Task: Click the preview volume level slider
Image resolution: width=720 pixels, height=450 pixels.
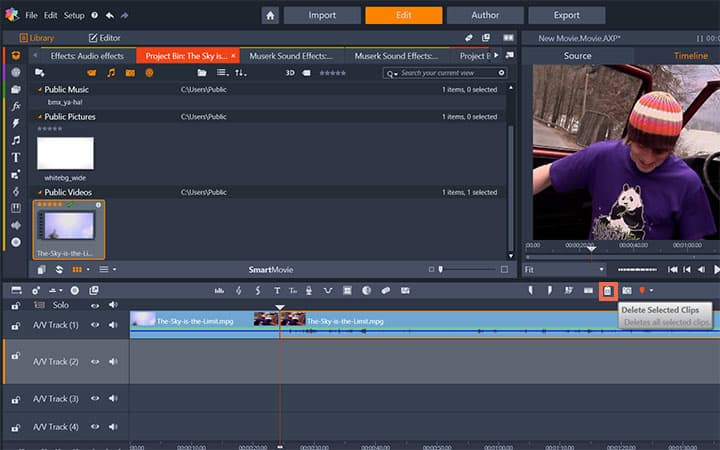Action: point(637,270)
